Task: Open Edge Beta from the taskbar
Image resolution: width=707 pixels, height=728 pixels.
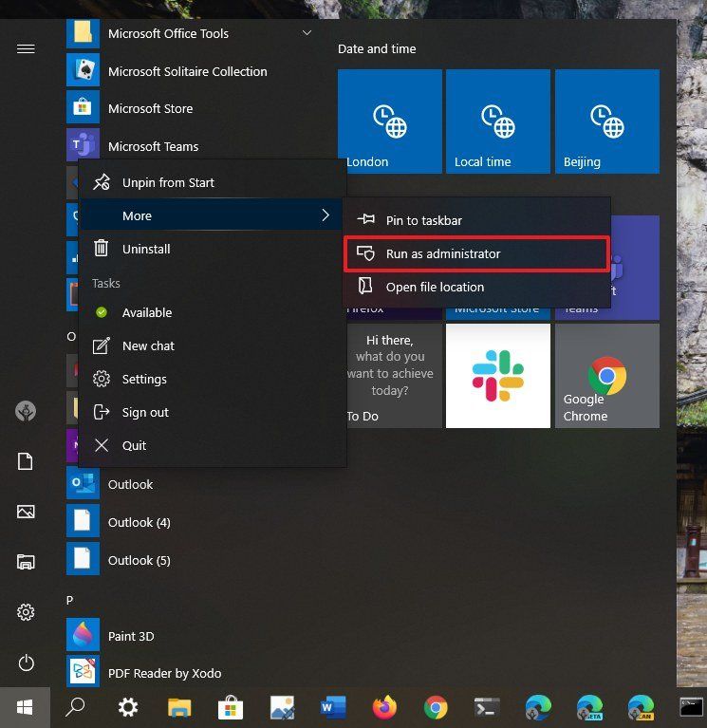Action: pos(589,707)
